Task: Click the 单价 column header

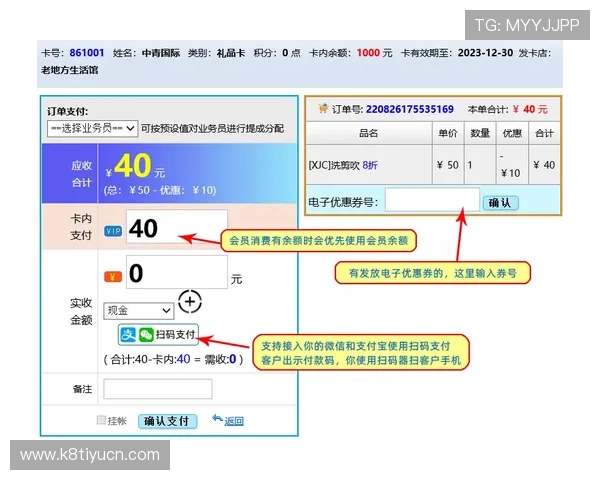Action: (x=448, y=133)
